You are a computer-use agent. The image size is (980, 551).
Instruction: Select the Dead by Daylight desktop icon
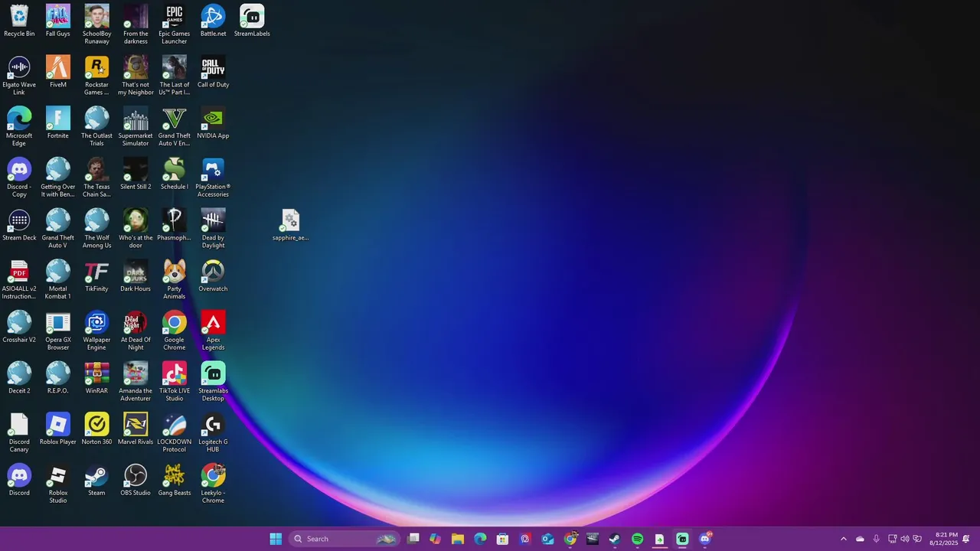tap(213, 229)
